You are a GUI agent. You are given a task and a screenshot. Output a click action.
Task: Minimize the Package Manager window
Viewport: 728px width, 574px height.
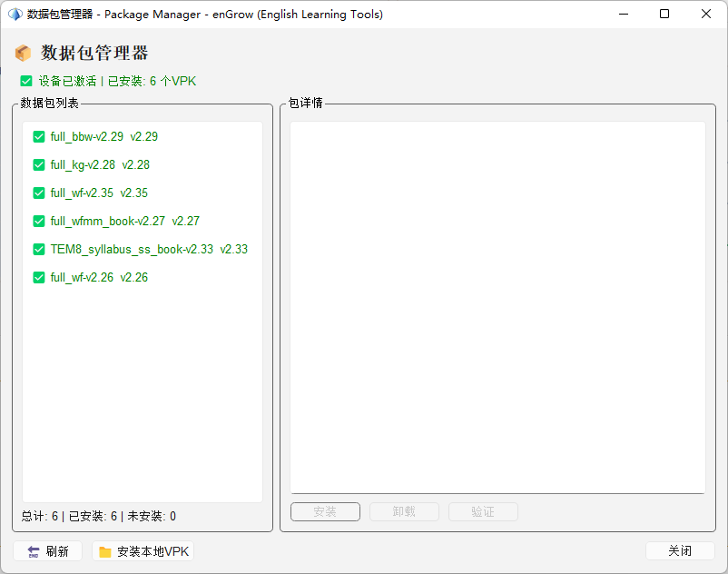[x=624, y=15]
